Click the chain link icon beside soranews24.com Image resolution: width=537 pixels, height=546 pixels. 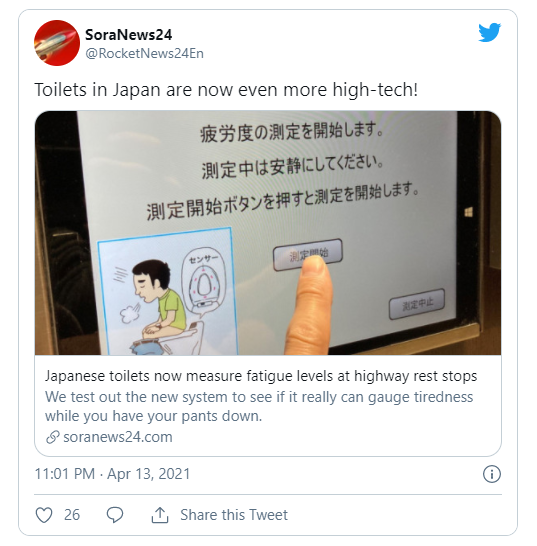(53, 437)
